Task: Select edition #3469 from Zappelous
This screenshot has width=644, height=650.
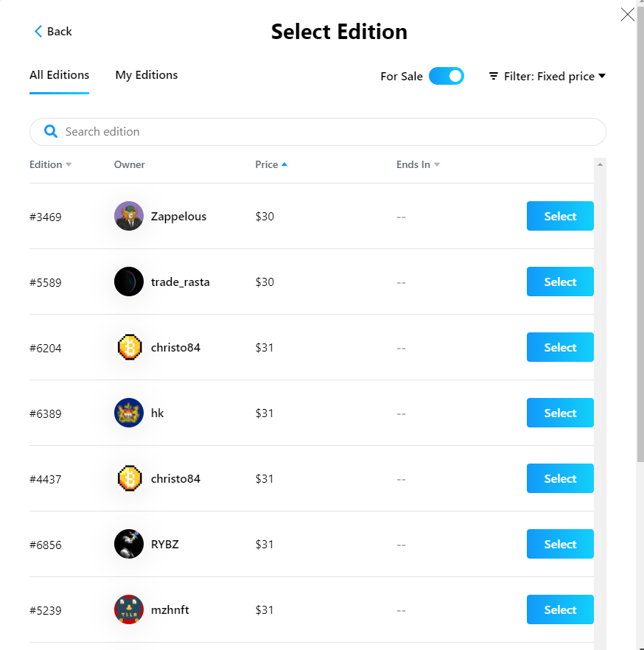Action: [x=560, y=216]
